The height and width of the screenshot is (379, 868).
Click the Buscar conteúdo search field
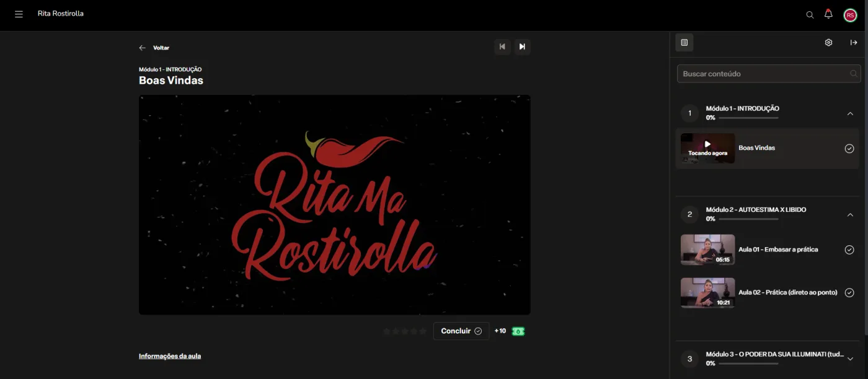coord(769,74)
